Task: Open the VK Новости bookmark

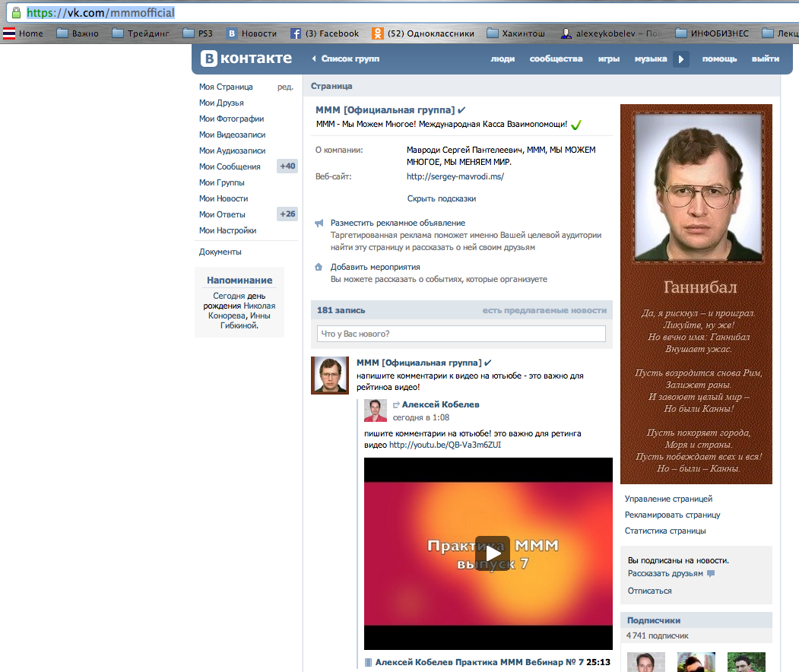Action: (252, 33)
